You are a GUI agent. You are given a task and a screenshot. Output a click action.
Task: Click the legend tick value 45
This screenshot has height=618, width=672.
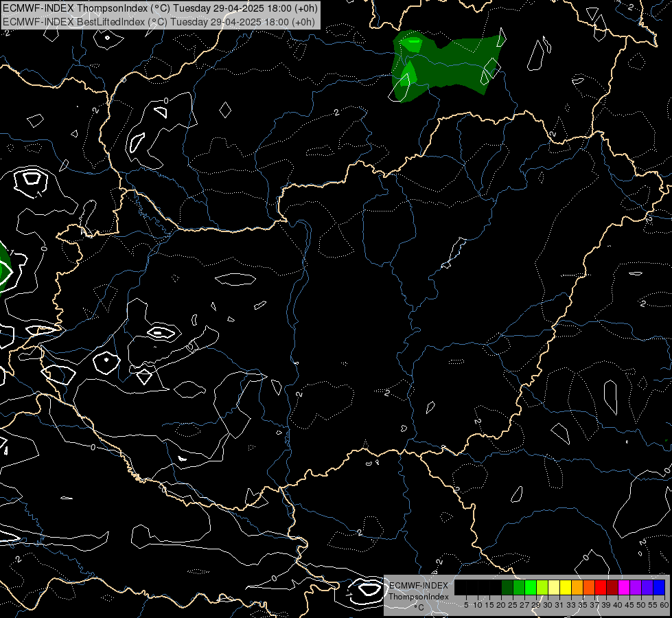click(x=629, y=605)
